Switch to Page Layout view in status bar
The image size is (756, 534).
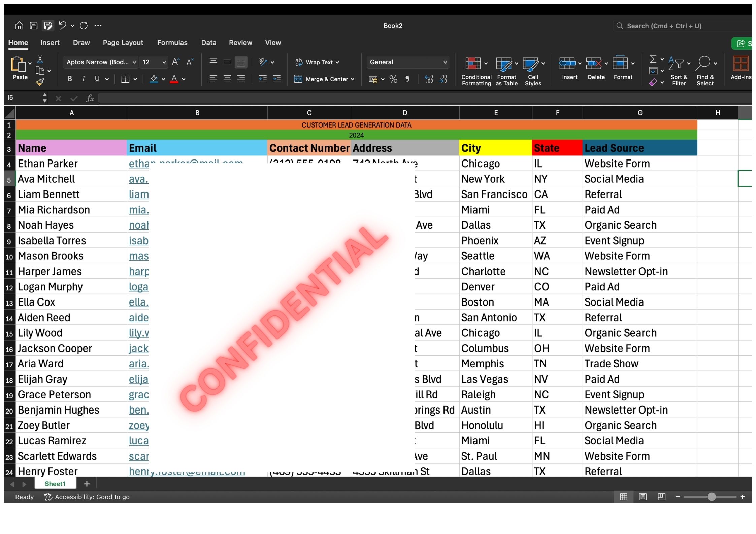[643, 497]
